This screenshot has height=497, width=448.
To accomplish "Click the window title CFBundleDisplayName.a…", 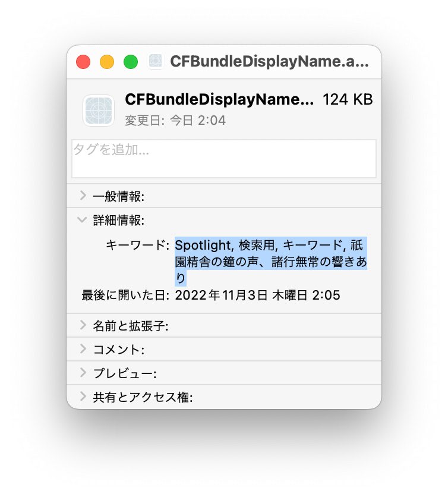I will (270, 61).
